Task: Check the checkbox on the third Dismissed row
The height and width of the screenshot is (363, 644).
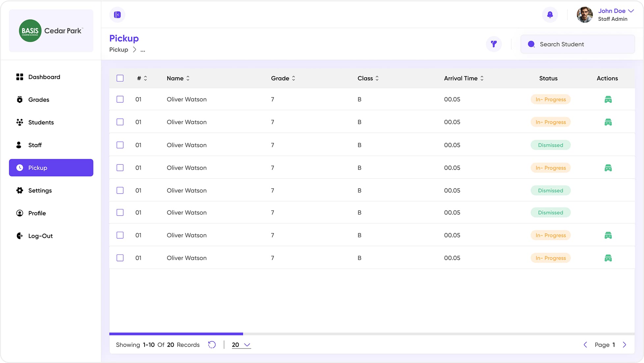Action: coord(120,212)
